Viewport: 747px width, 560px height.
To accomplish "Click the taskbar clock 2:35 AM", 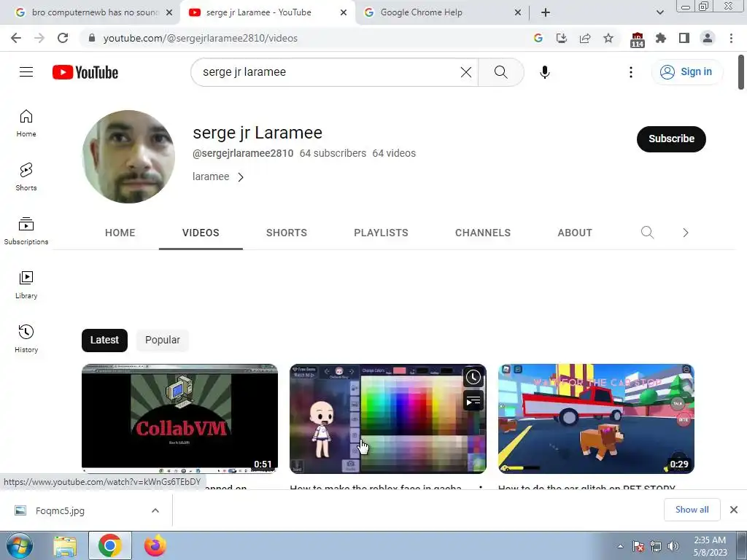I will (710, 546).
